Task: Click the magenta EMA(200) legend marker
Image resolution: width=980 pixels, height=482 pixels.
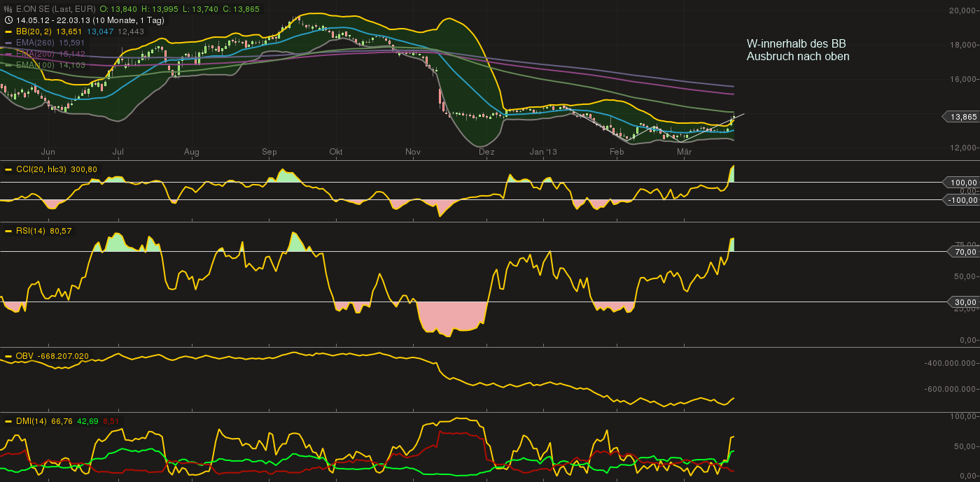Action: 8,54
